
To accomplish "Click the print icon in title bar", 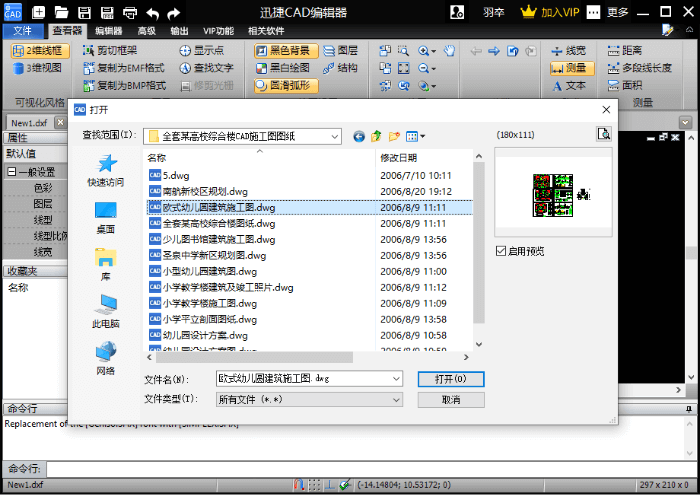I will click(130, 12).
